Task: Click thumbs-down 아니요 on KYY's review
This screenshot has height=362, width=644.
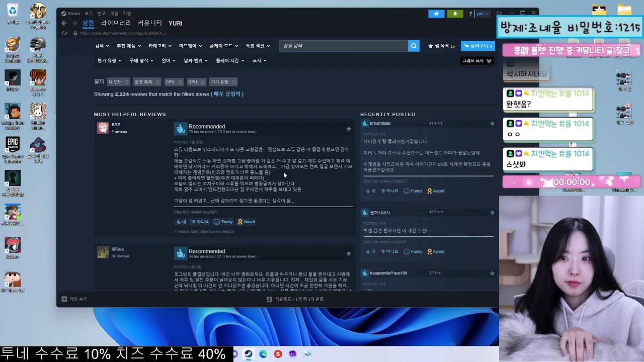Action: [200, 222]
